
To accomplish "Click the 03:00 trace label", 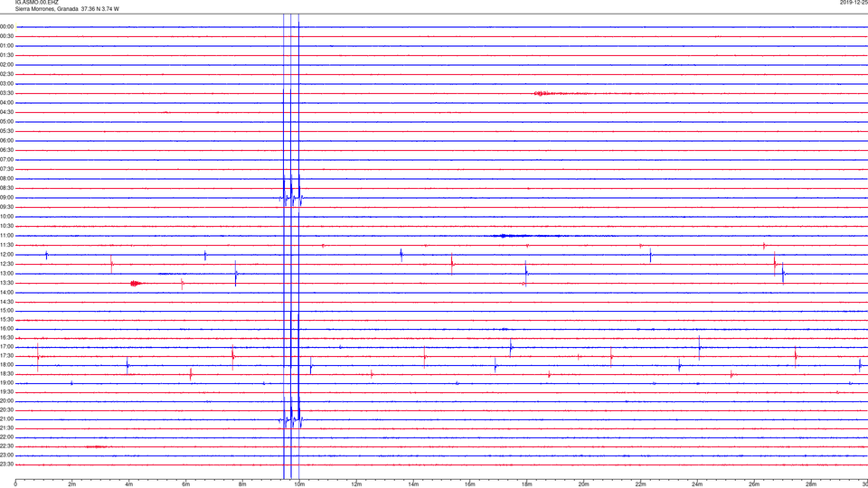I will (6, 83).
